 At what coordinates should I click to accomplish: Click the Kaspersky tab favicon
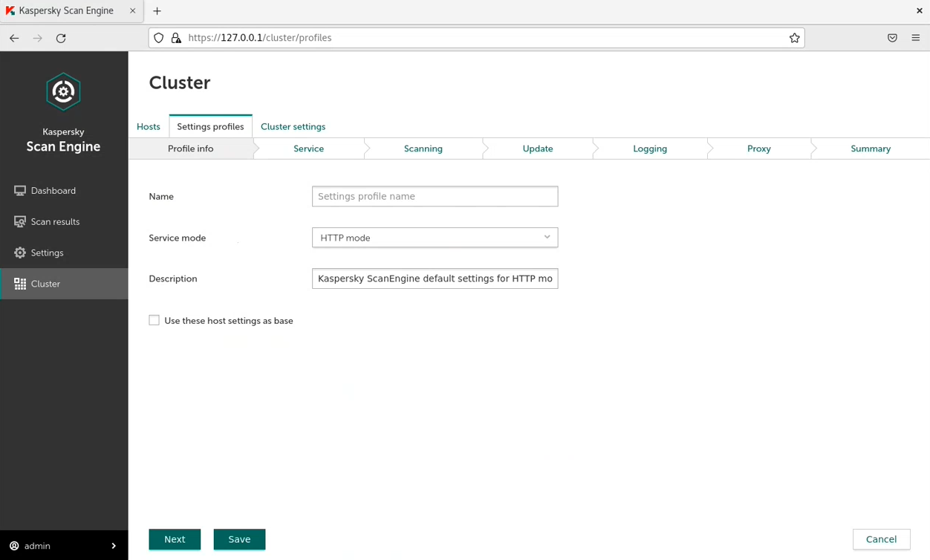(10, 11)
